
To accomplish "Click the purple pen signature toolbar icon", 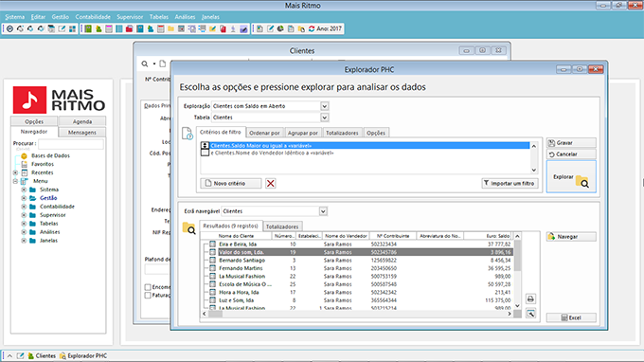I will tap(243, 28).
